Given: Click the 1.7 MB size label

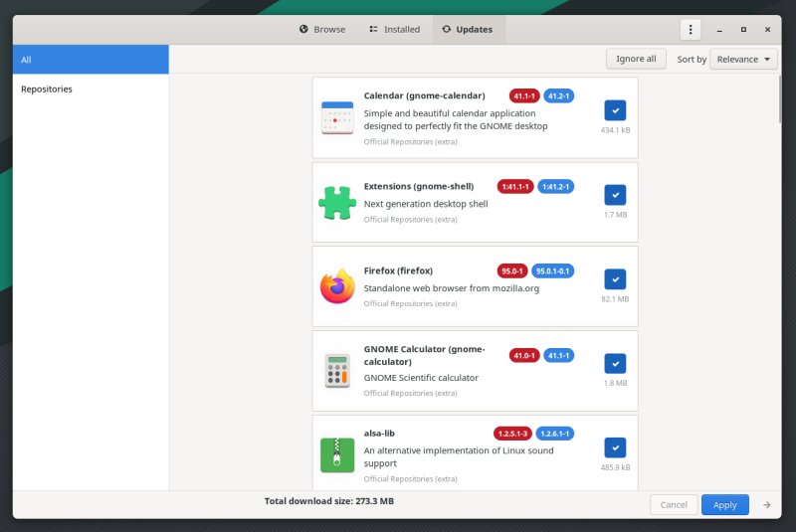Looking at the screenshot, I should [x=615, y=215].
